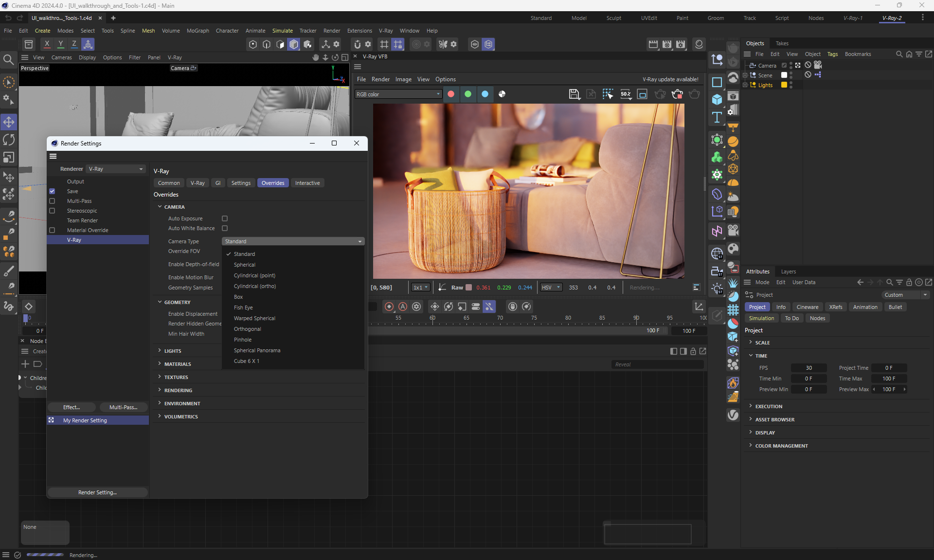Choose Fish Eye camera type
The height and width of the screenshot is (560, 934).
tap(243, 307)
